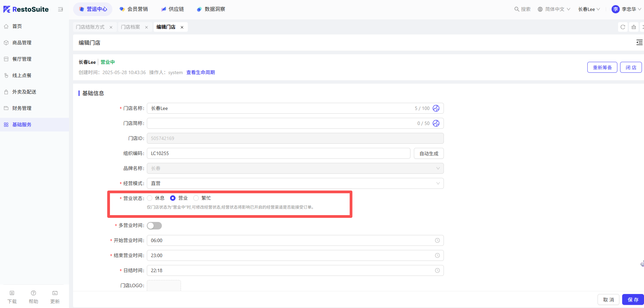Collapse the left sidebar menu icon
644x308 pixels.
60,9
